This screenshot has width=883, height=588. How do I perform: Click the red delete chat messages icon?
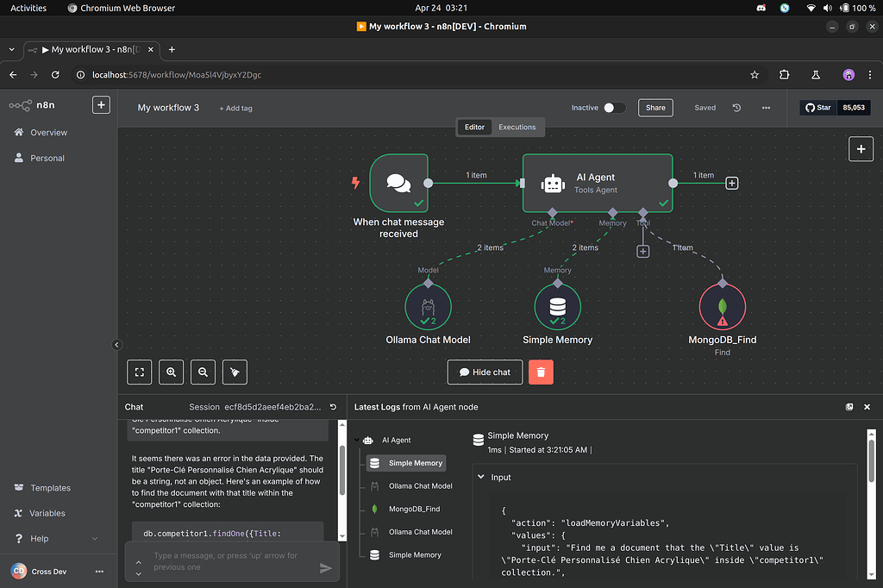541,372
